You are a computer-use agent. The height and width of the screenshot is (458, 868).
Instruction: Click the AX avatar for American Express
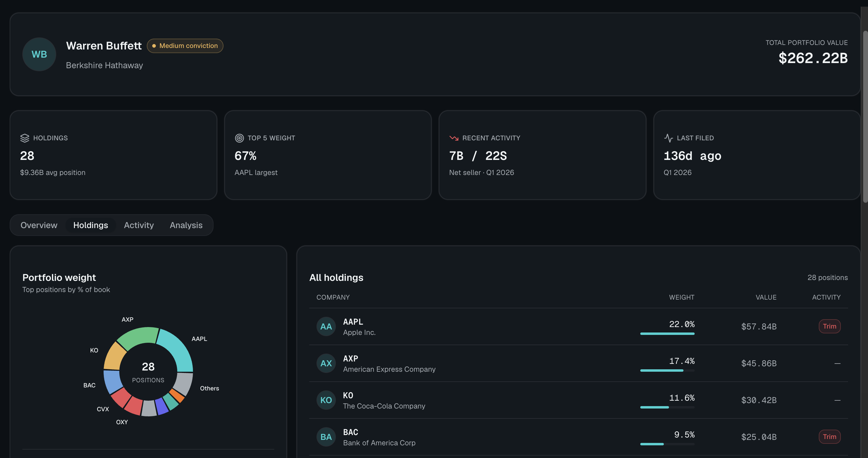[326, 364]
